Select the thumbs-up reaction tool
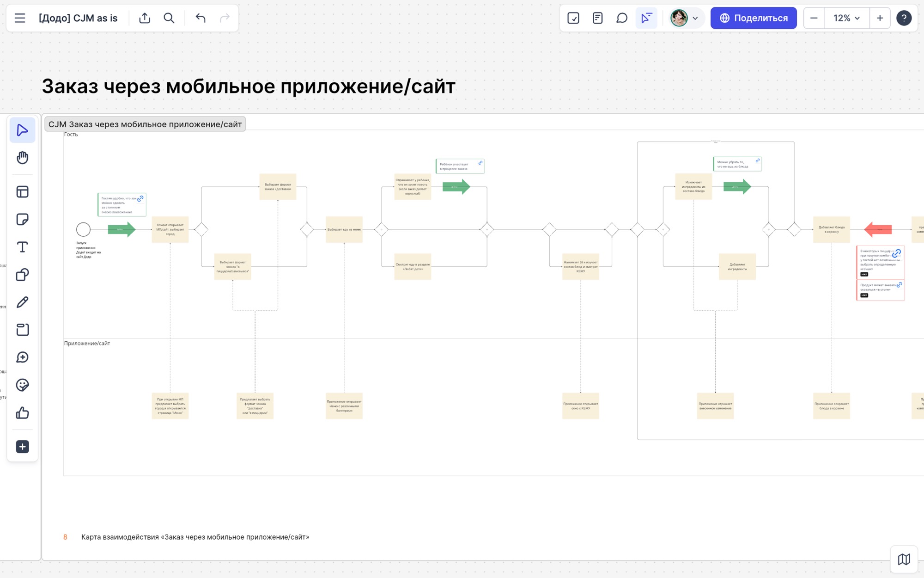Image resolution: width=924 pixels, height=578 pixels. (22, 412)
